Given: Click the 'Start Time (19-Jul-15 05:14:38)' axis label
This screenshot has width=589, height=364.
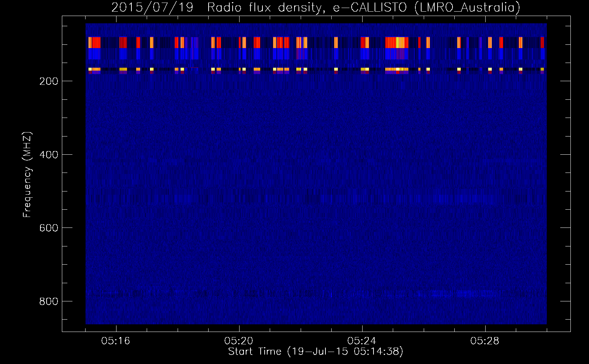Looking at the screenshot, I should [316, 352].
